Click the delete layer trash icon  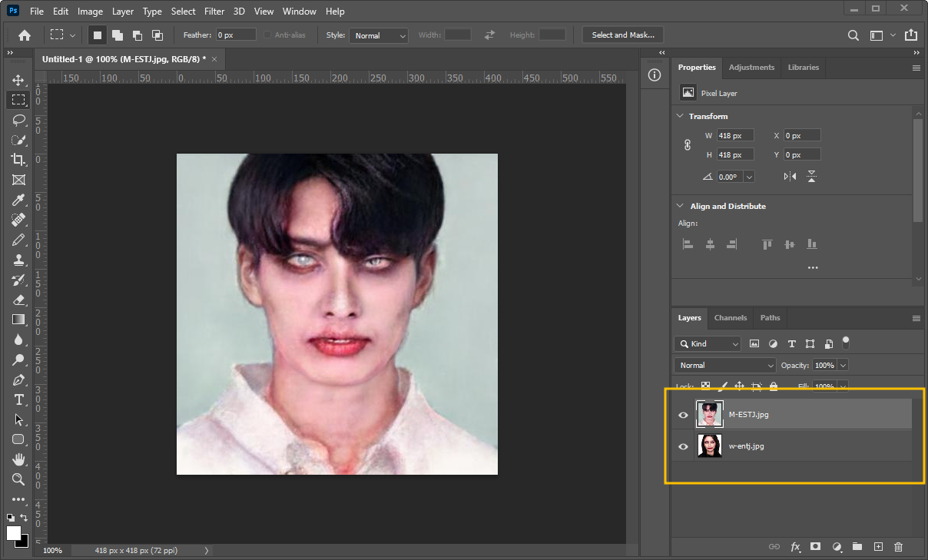coord(898,546)
